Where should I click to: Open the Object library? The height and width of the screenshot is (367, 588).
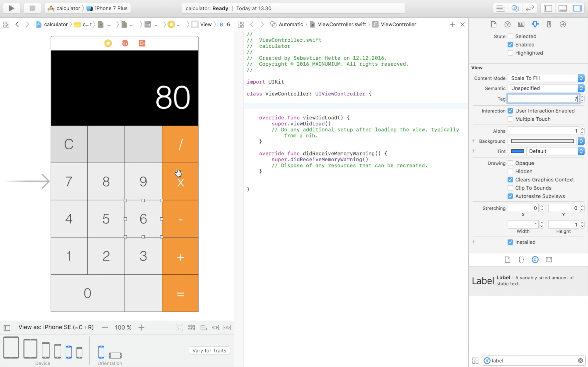[x=535, y=260]
